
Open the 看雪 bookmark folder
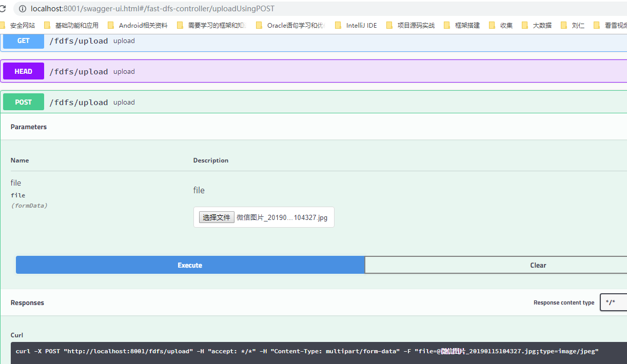(x=610, y=25)
